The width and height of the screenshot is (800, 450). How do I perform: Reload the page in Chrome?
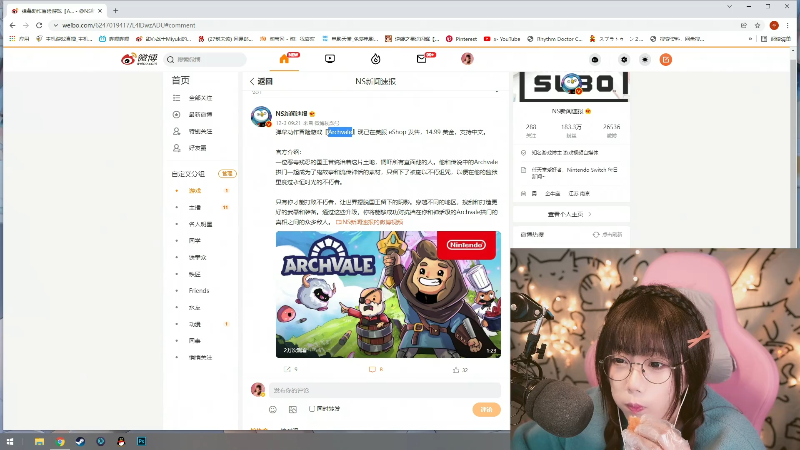[39, 25]
